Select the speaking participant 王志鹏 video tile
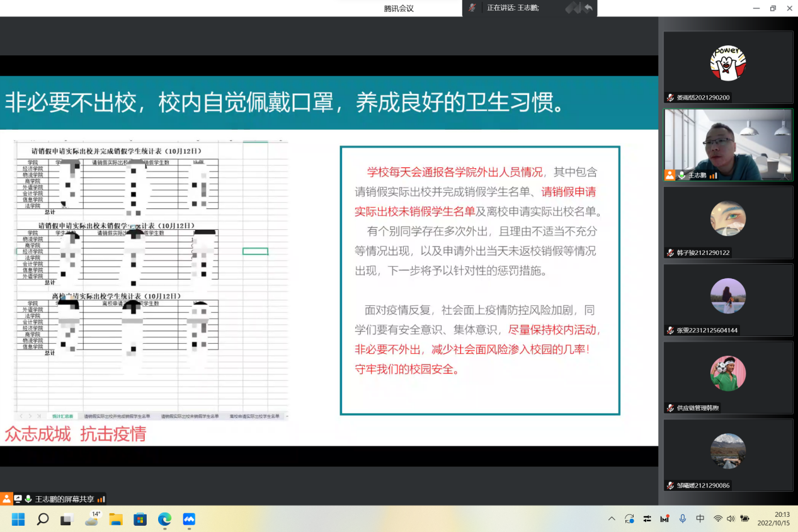Image resolution: width=798 pixels, height=532 pixels. click(727, 145)
